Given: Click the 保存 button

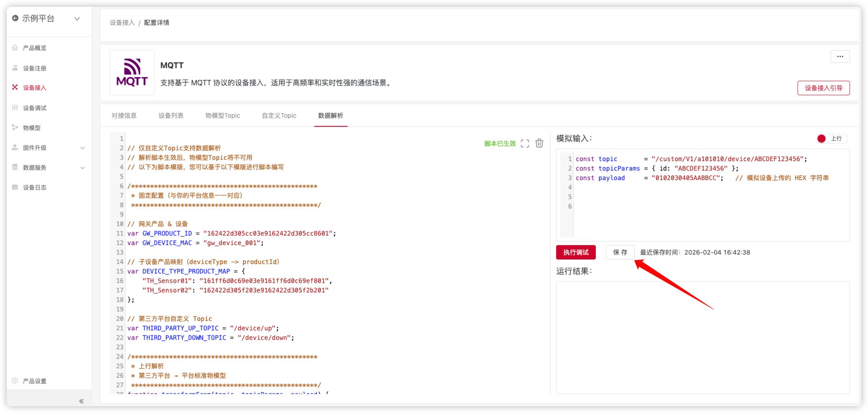Looking at the screenshot, I should coord(620,252).
